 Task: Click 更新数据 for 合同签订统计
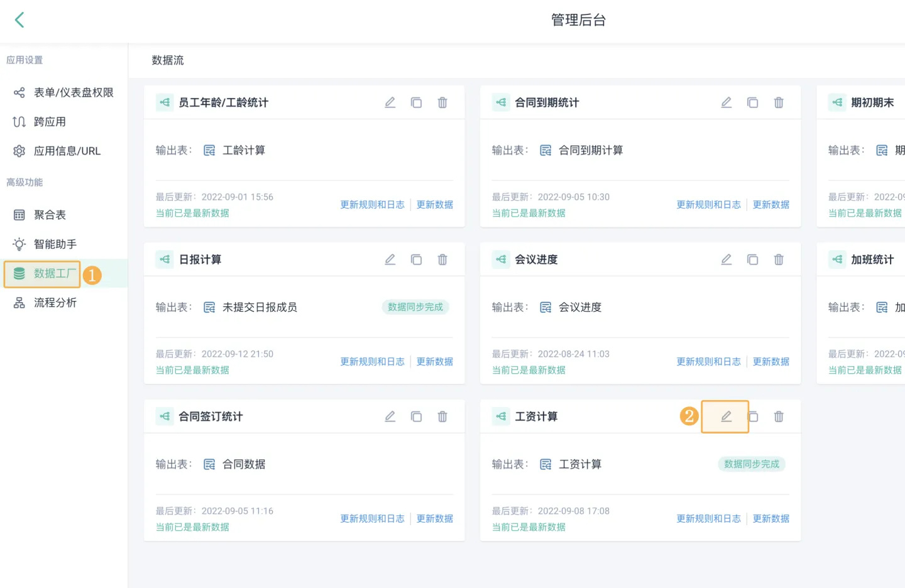(435, 519)
